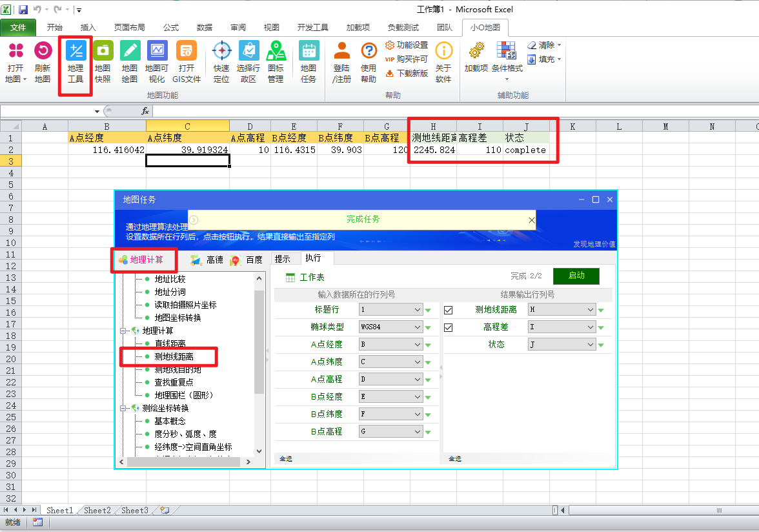The height and width of the screenshot is (532, 759).
Task: Open the 打开地图 ribbon tool
Action: click(16, 63)
